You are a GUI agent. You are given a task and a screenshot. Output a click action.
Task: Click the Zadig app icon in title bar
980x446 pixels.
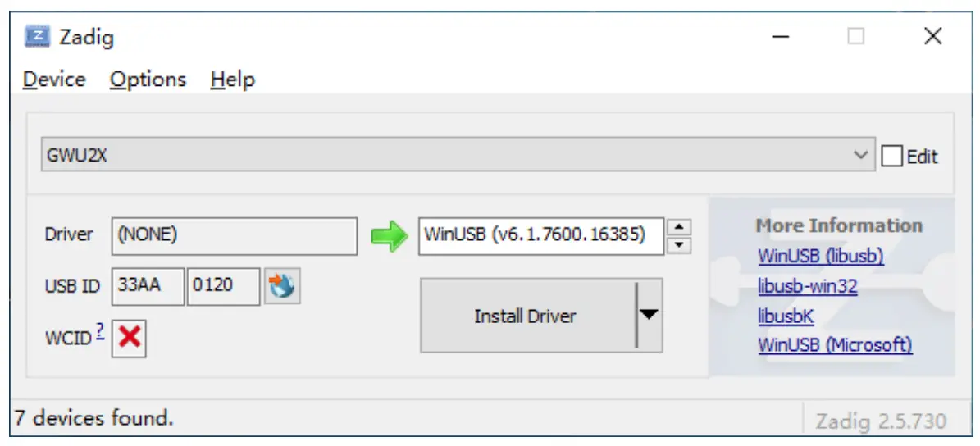[x=37, y=37]
